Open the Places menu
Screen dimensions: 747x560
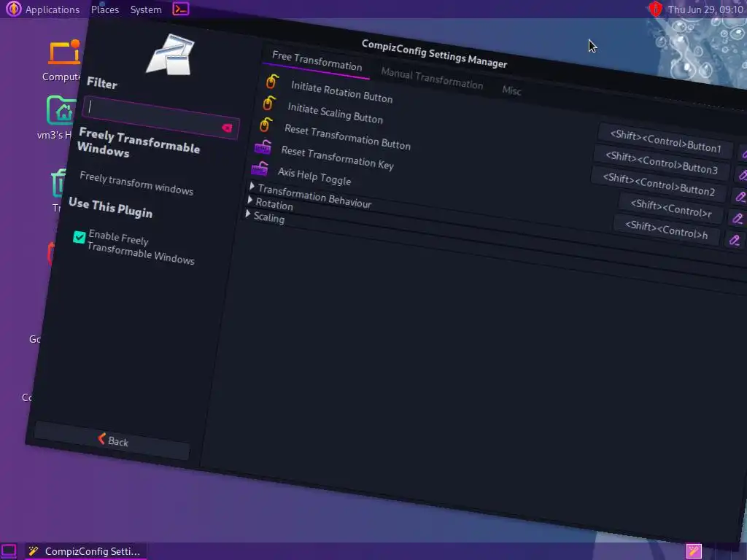tap(105, 9)
